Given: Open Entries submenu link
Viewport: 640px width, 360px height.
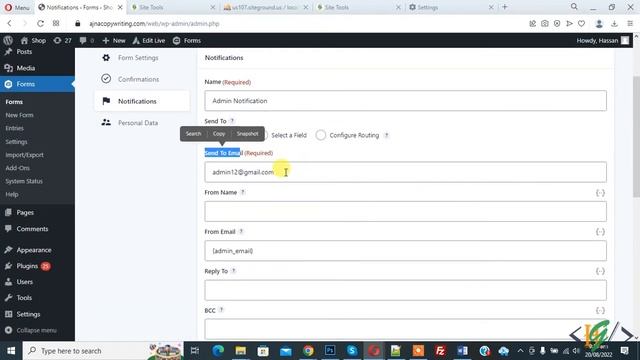Looking at the screenshot, I should tap(15, 128).
